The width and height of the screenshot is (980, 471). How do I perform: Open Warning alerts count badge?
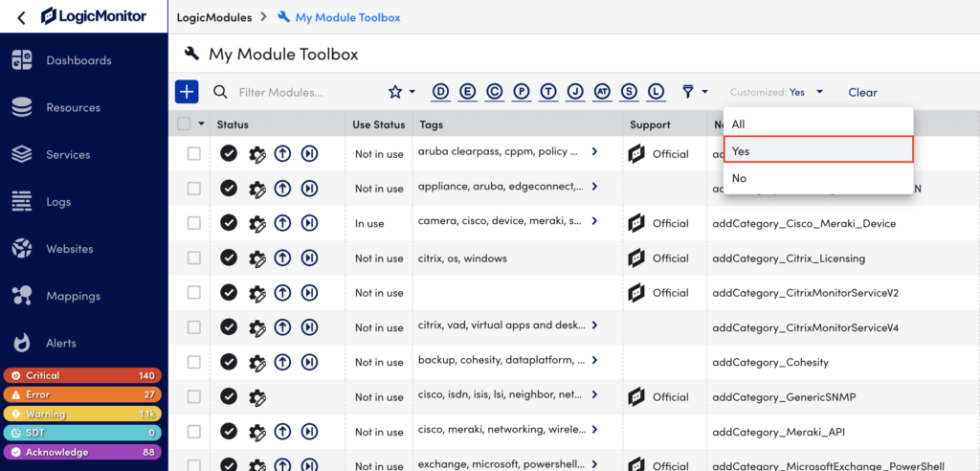(x=82, y=415)
